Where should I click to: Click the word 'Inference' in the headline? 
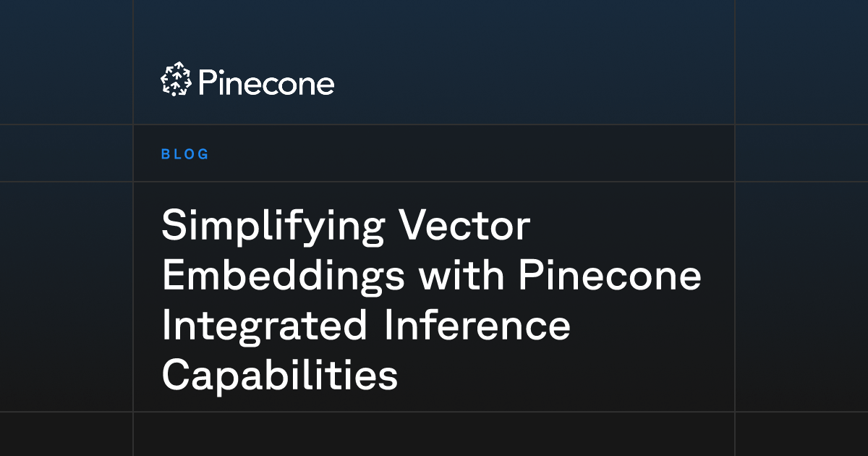tap(475, 326)
